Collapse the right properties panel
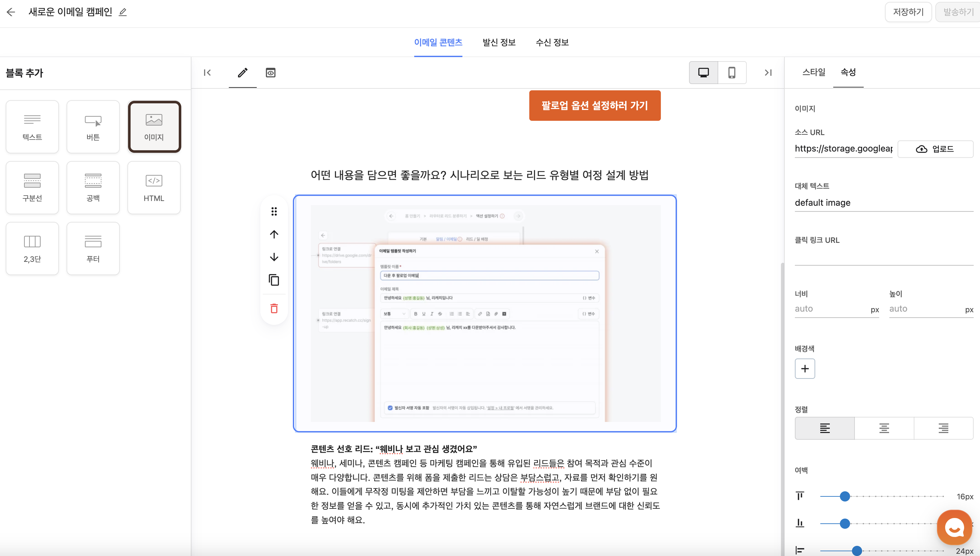This screenshot has height=556, width=980. pyautogui.click(x=768, y=72)
